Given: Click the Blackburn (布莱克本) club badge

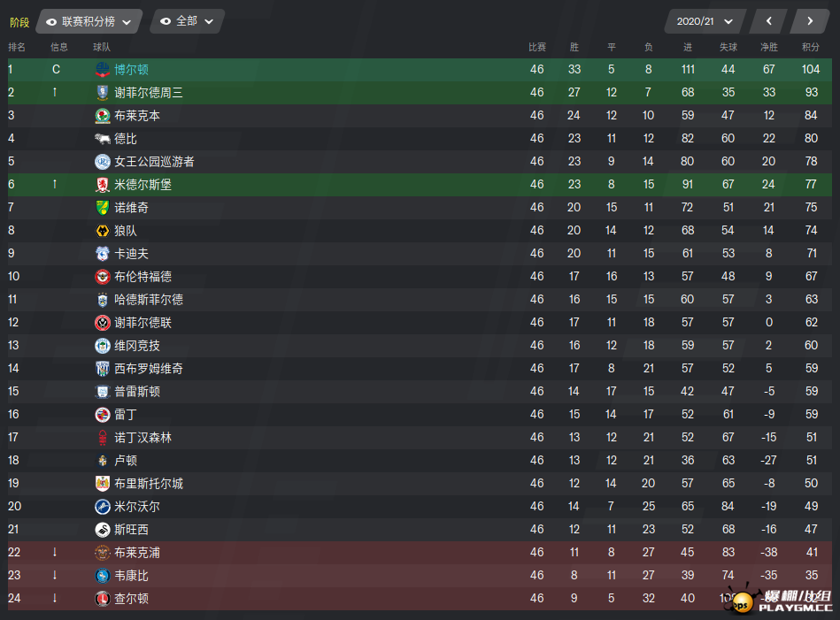Looking at the screenshot, I should click(x=103, y=115).
